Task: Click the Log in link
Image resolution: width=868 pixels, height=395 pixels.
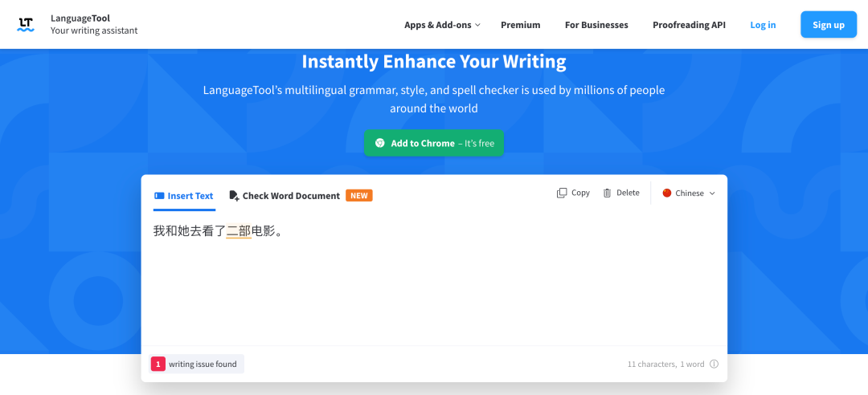Action: 763,25
